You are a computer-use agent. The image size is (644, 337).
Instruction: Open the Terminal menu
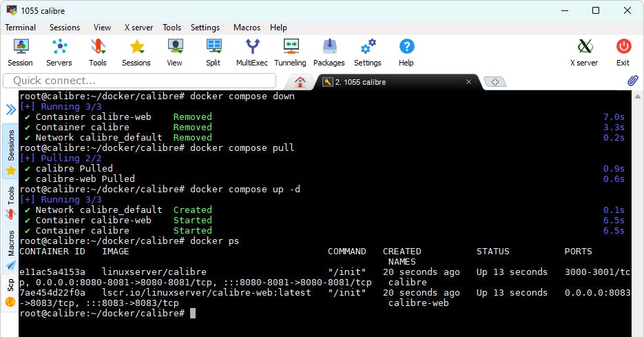click(x=20, y=28)
